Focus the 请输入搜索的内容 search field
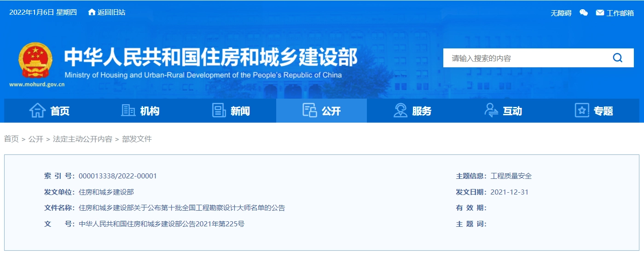Screen dimensions: 644x260 click(x=525, y=58)
